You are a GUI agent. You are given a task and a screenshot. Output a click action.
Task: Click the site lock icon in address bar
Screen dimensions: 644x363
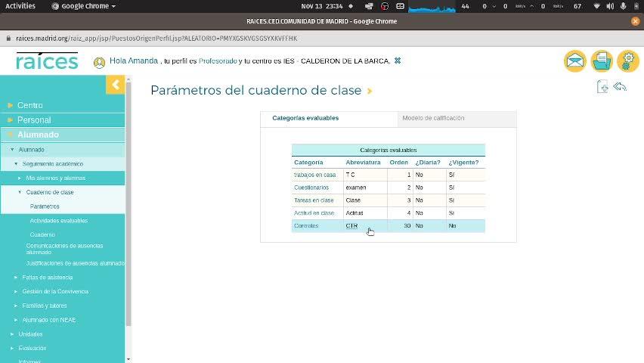tap(8, 39)
